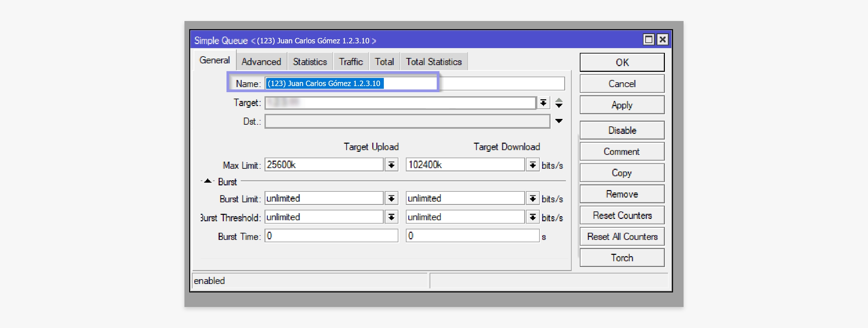Viewport: 868px width, 328px height.
Task: Switch to the Statistics tab
Action: [x=310, y=62]
